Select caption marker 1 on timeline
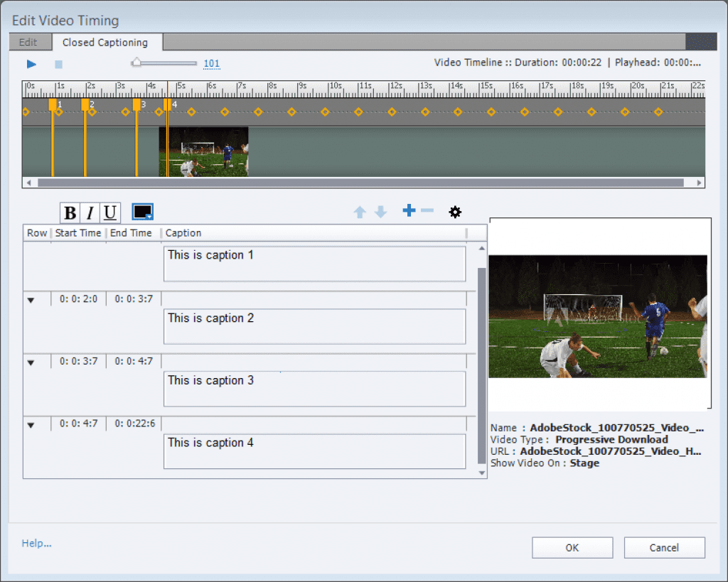Viewport: 728px width, 582px height. [53, 104]
